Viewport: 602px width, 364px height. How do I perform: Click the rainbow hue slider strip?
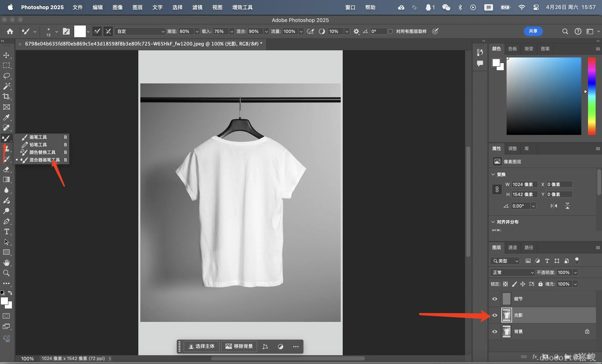(591, 96)
